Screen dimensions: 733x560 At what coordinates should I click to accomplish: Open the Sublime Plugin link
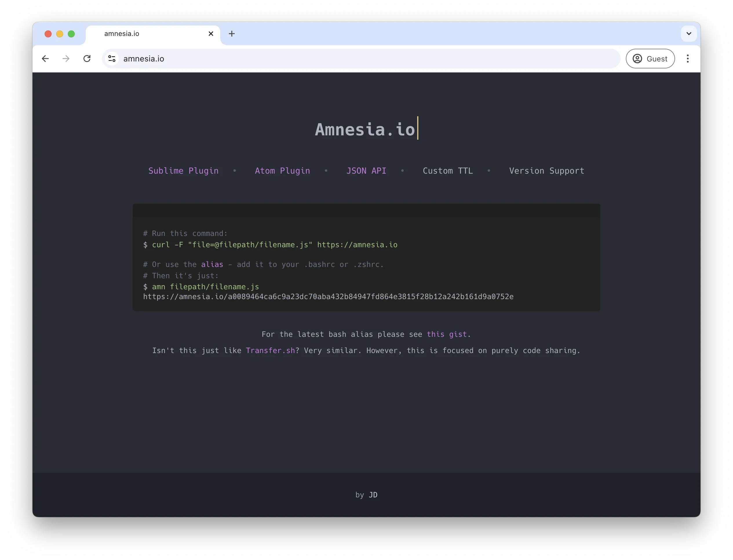(x=183, y=171)
